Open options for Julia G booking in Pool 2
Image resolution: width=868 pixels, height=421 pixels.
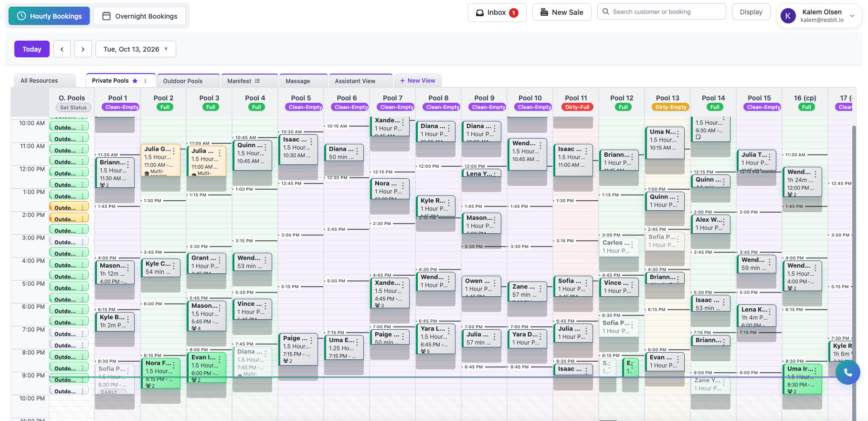tap(174, 151)
